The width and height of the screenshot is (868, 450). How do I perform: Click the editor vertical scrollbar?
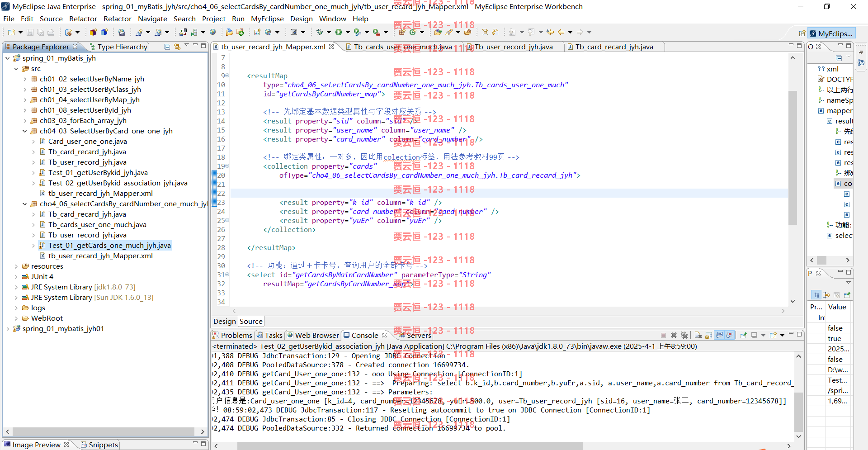pos(793,157)
